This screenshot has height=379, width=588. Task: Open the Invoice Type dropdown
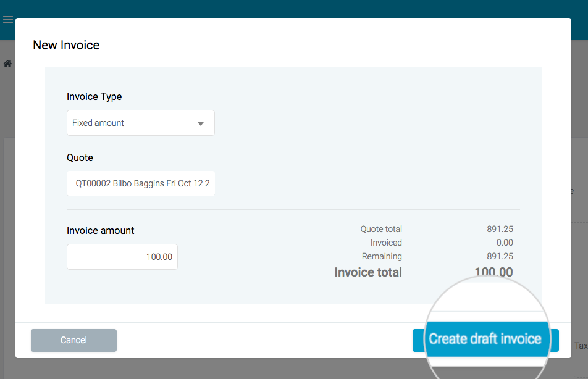pos(141,123)
